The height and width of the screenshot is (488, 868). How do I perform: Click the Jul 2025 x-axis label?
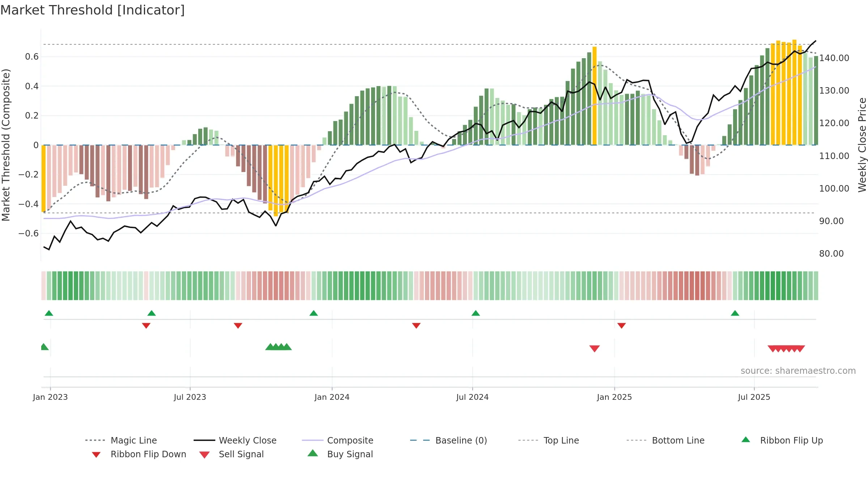pyautogui.click(x=754, y=397)
